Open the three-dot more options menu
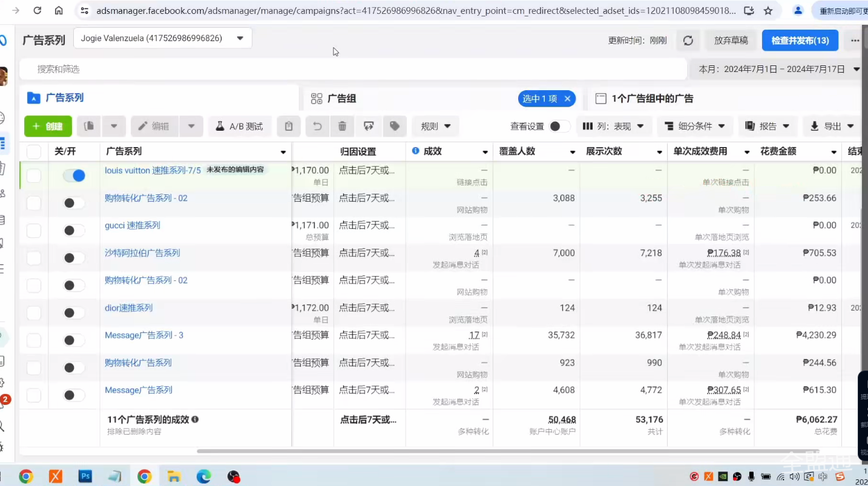 click(x=855, y=41)
